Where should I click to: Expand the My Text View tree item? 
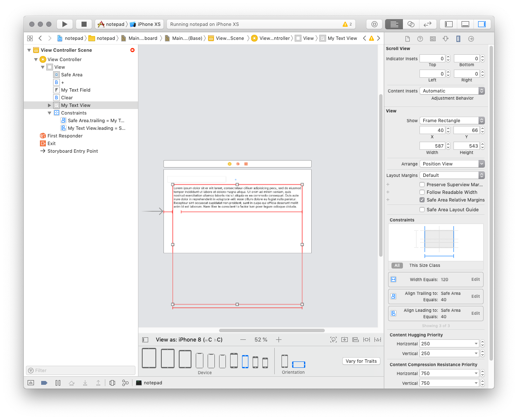pyautogui.click(x=50, y=105)
